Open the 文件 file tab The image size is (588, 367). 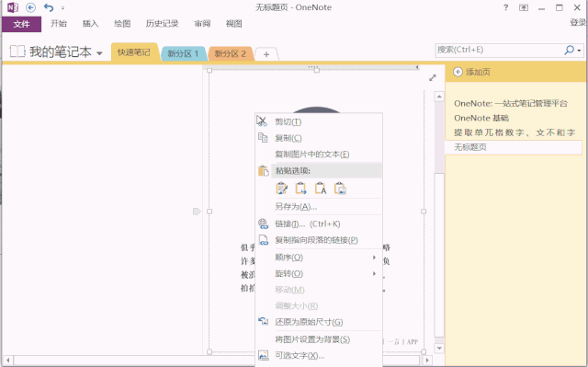click(21, 24)
